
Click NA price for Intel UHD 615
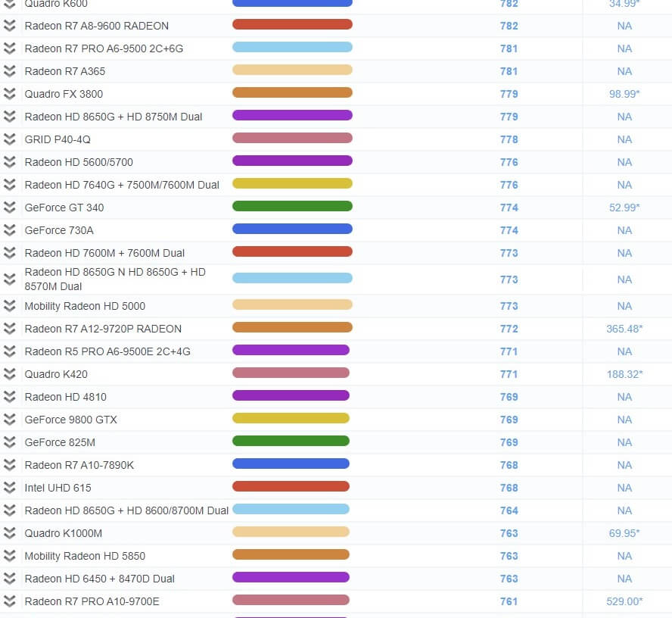[x=624, y=488]
